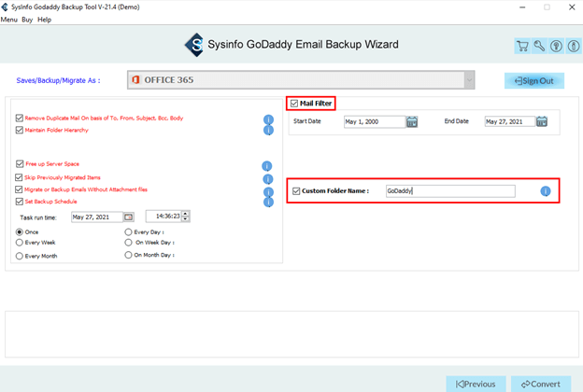Viewport: 583px width, 392px height.
Task: Close the Sysinfo Godaddy Backup Tool window
Action: pyautogui.click(x=572, y=7)
